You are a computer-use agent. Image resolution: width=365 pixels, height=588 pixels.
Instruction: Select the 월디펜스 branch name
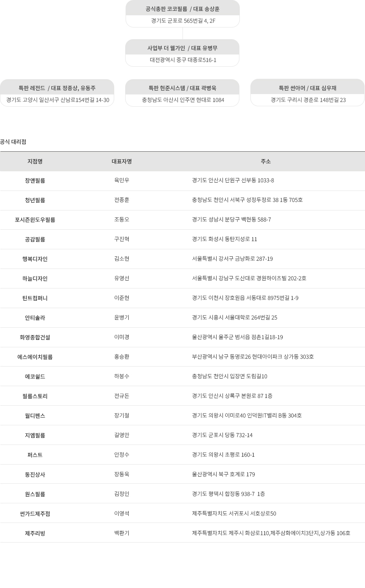point(35,416)
